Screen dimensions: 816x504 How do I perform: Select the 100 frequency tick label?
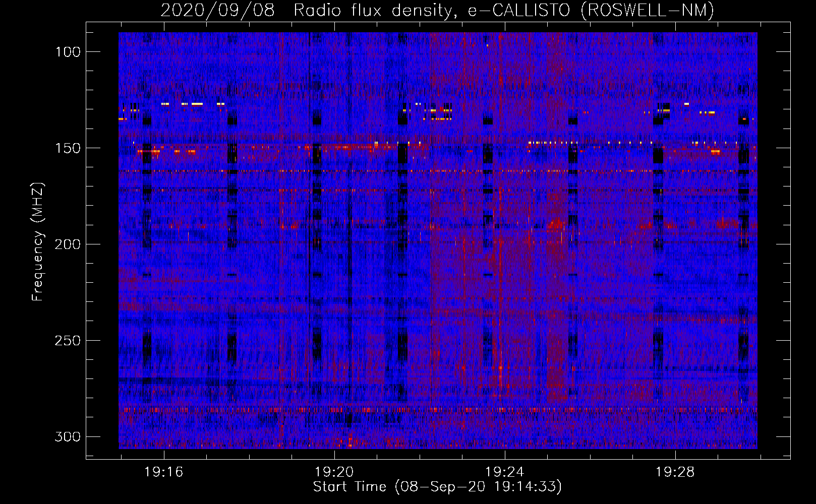coord(68,52)
